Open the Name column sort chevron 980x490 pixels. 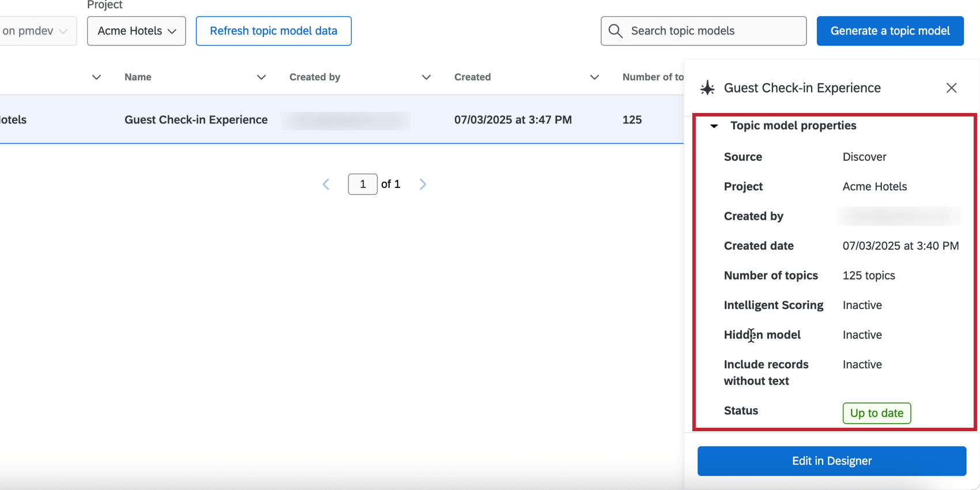pyautogui.click(x=261, y=77)
